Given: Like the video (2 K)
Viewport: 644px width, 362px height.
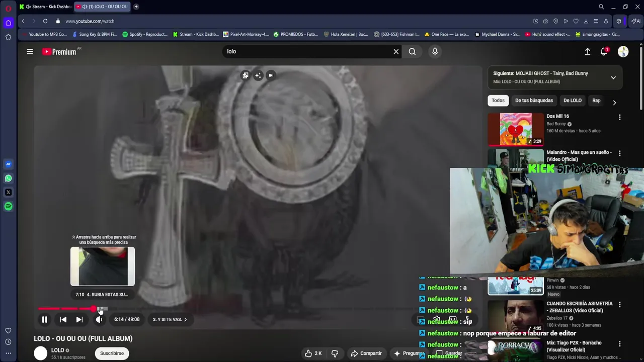Looking at the screenshot, I should pos(313,353).
